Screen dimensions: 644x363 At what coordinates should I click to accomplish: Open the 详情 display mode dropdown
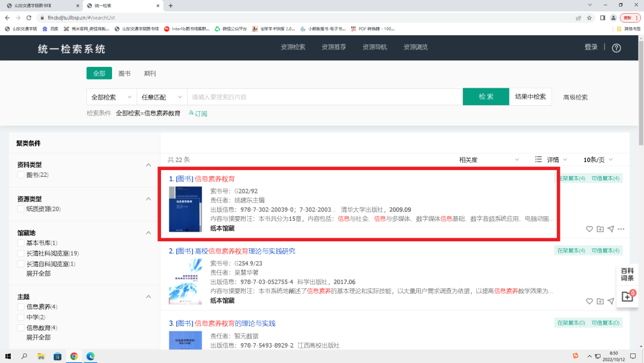tap(557, 159)
